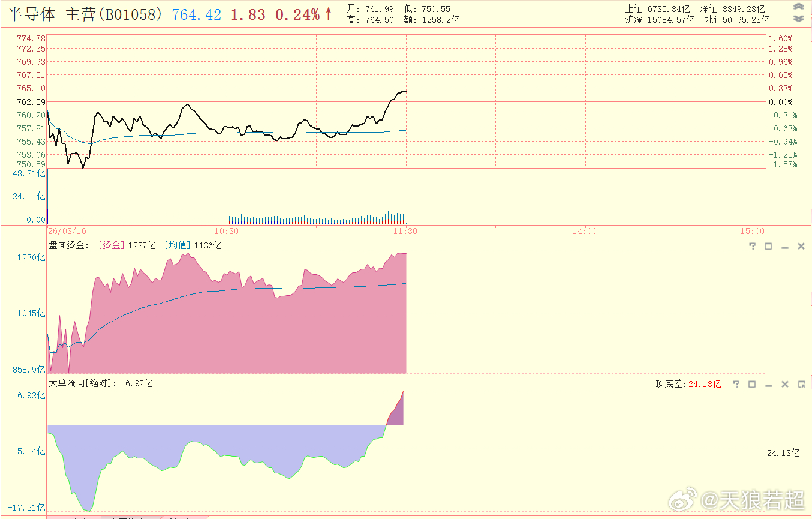Click the high price 764.50
The image size is (812, 519).
coord(379,20)
